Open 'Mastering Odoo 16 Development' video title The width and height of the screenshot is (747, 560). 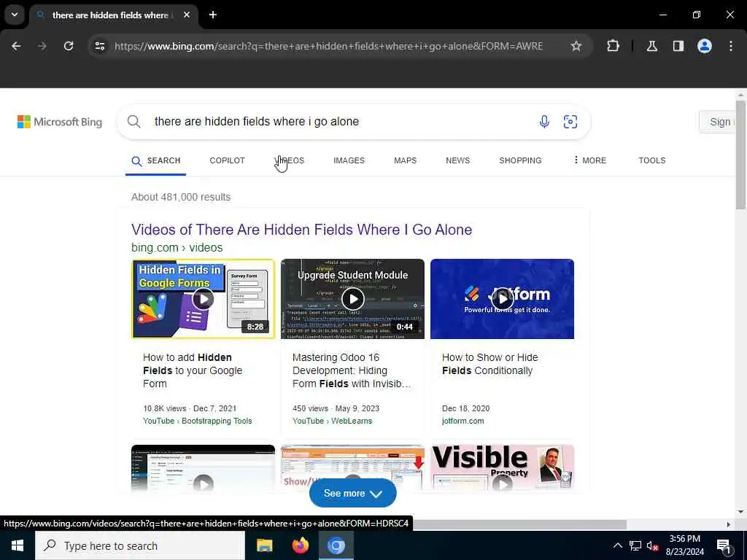352,370
